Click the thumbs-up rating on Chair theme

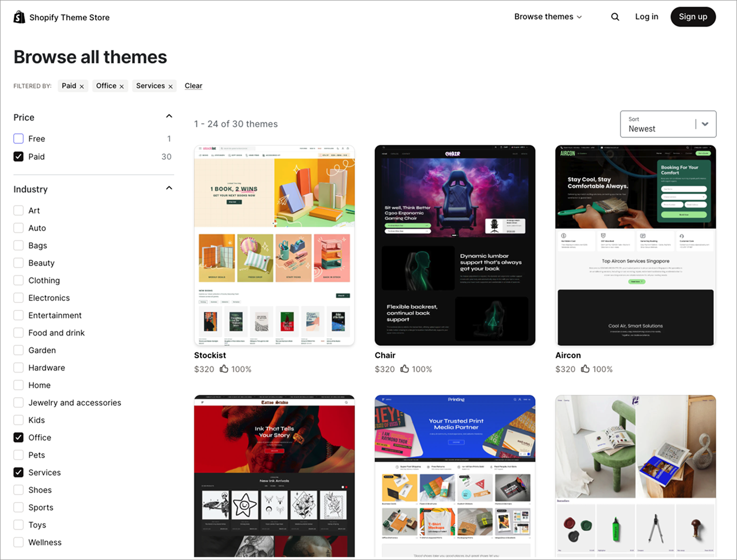[405, 368]
